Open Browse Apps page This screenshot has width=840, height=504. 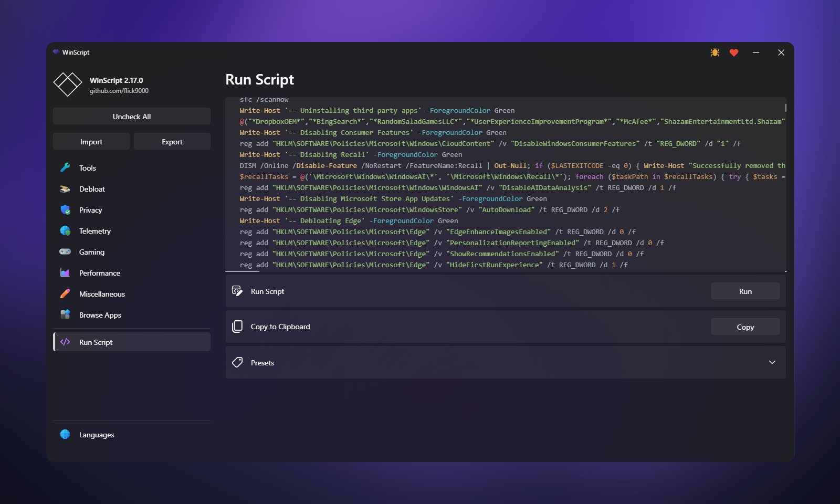click(132, 315)
